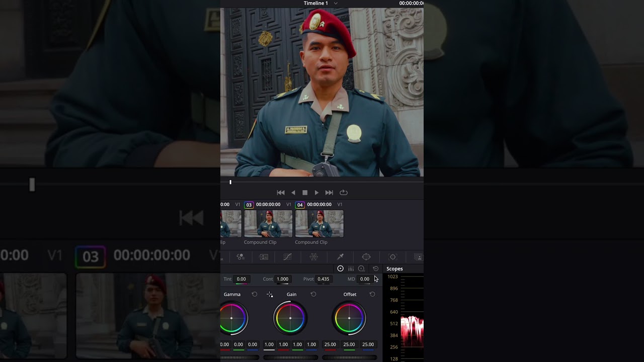
Task: Click the Pivot value field
Action: [x=324, y=279]
